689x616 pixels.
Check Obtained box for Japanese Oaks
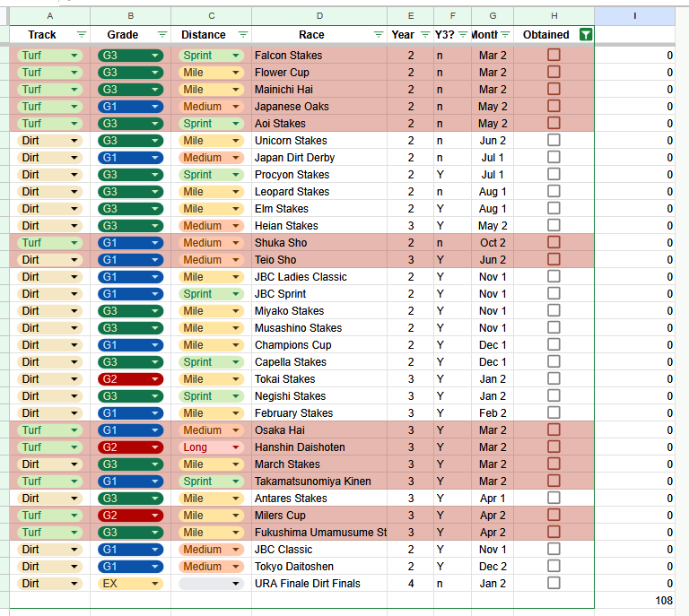click(x=554, y=106)
